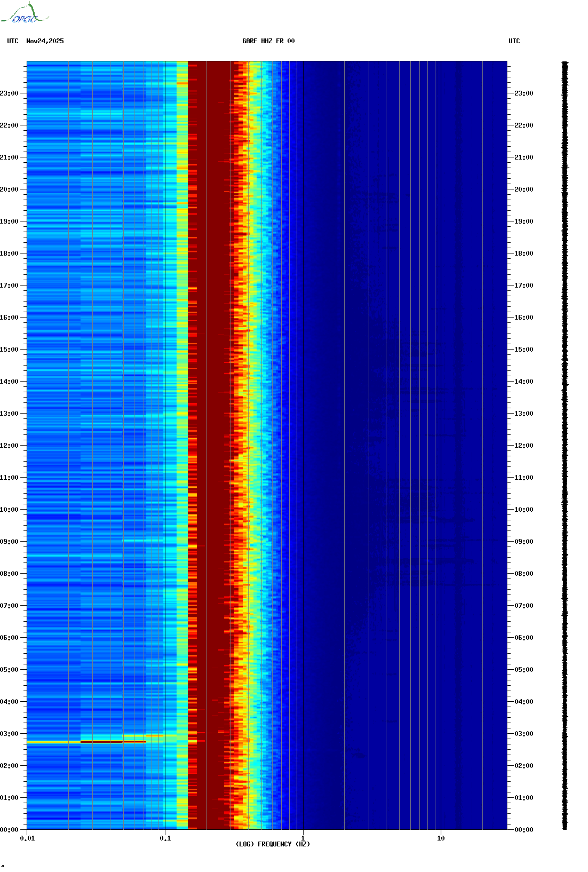Select the 1 Hz frequency axis label

[x=303, y=838]
